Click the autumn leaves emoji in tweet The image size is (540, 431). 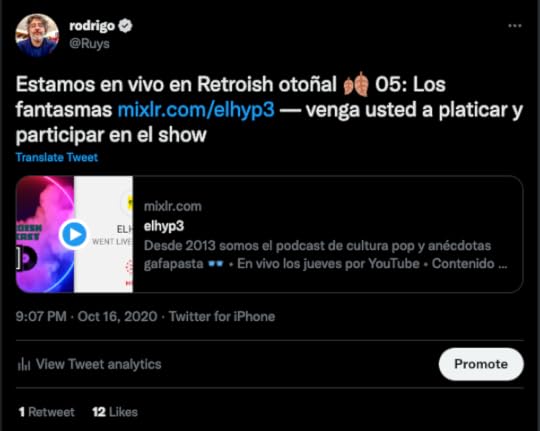coord(356,84)
